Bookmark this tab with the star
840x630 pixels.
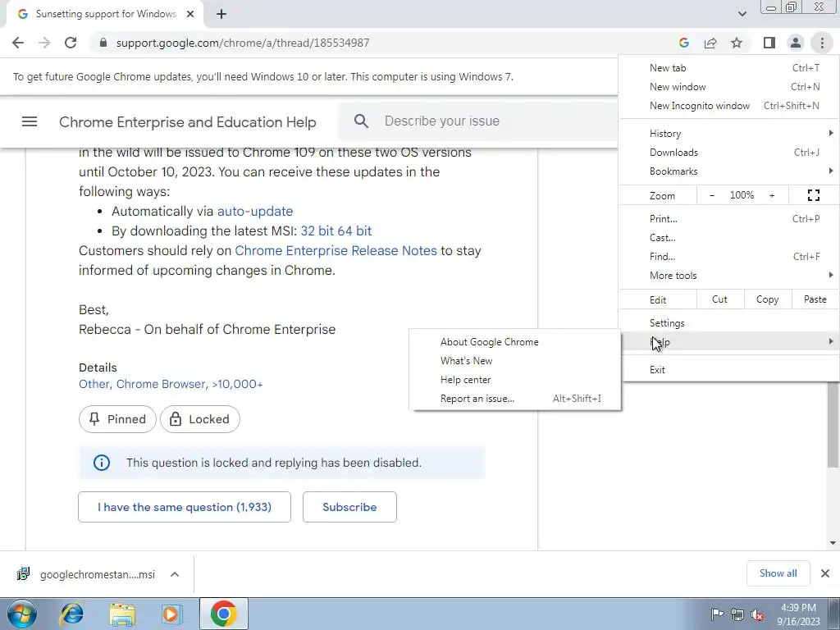click(x=737, y=43)
